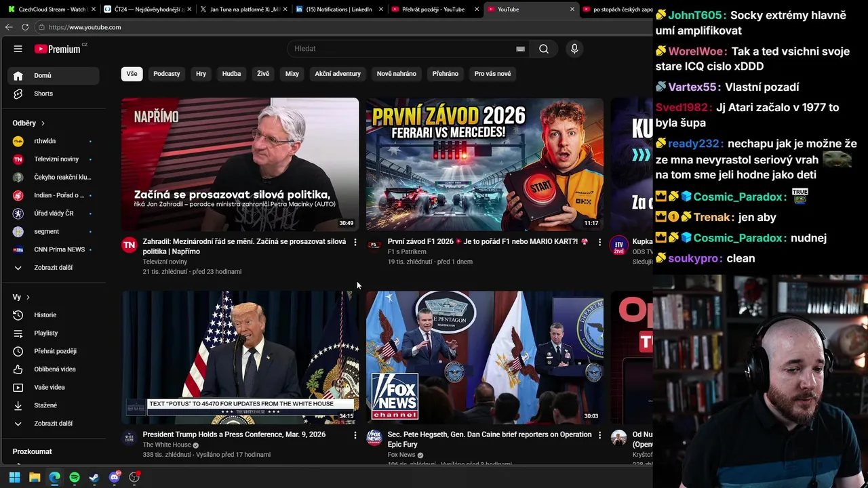Click TN channel avatar beside Zahradil video

(x=129, y=245)
